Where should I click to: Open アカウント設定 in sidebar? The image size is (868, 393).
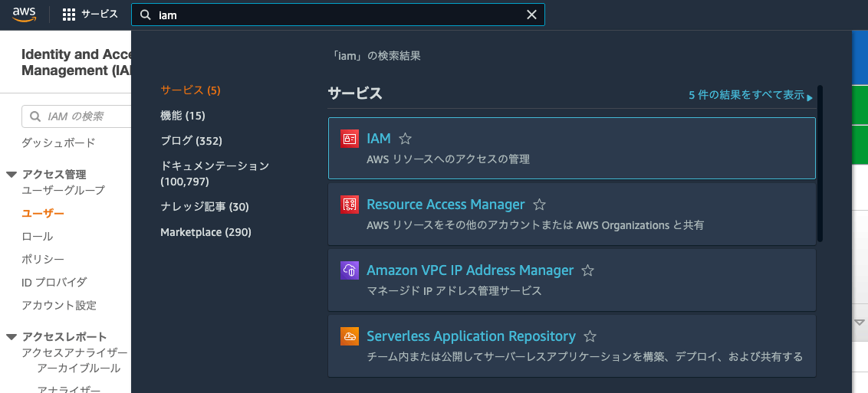[59, 305]
